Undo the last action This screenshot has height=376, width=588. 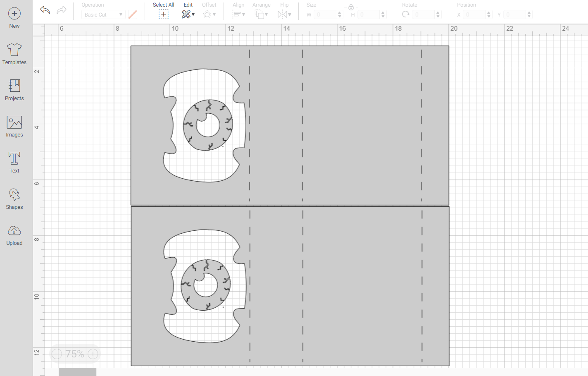click(45, 10)
